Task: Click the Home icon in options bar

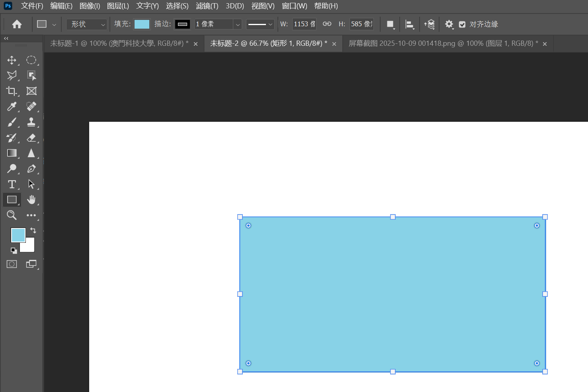Action: (17, 24)
